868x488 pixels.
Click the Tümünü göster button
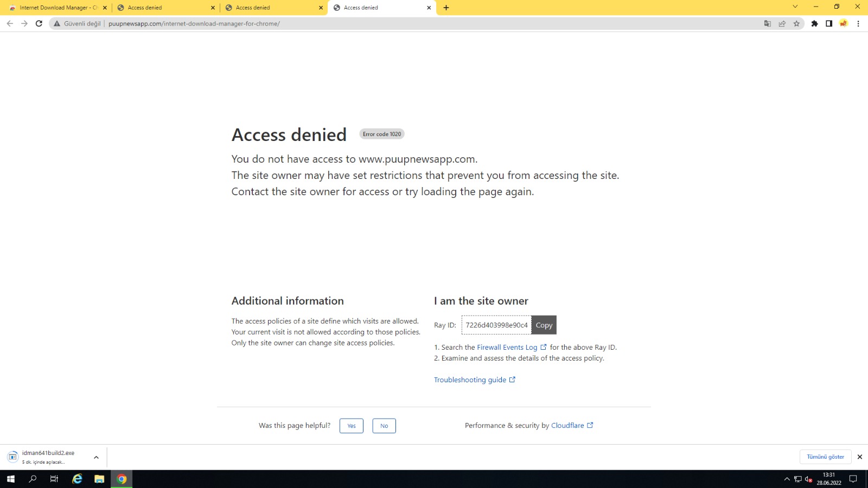825,457
